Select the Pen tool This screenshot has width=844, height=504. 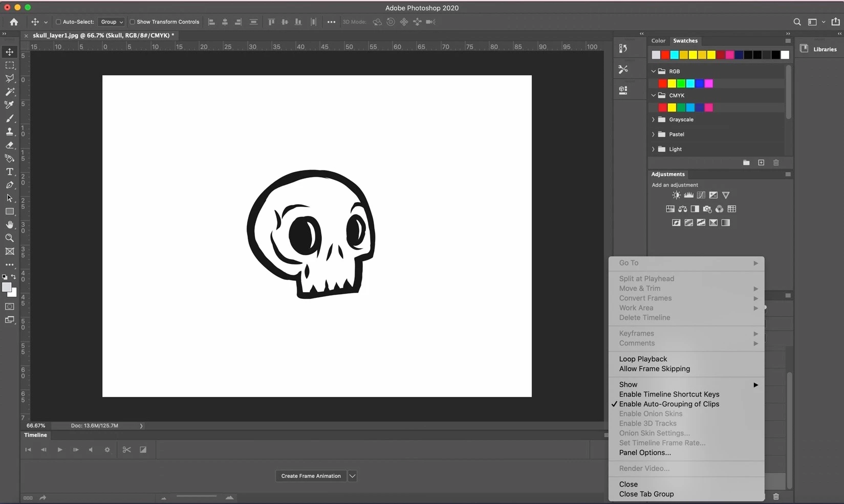[x=10, y=185]
